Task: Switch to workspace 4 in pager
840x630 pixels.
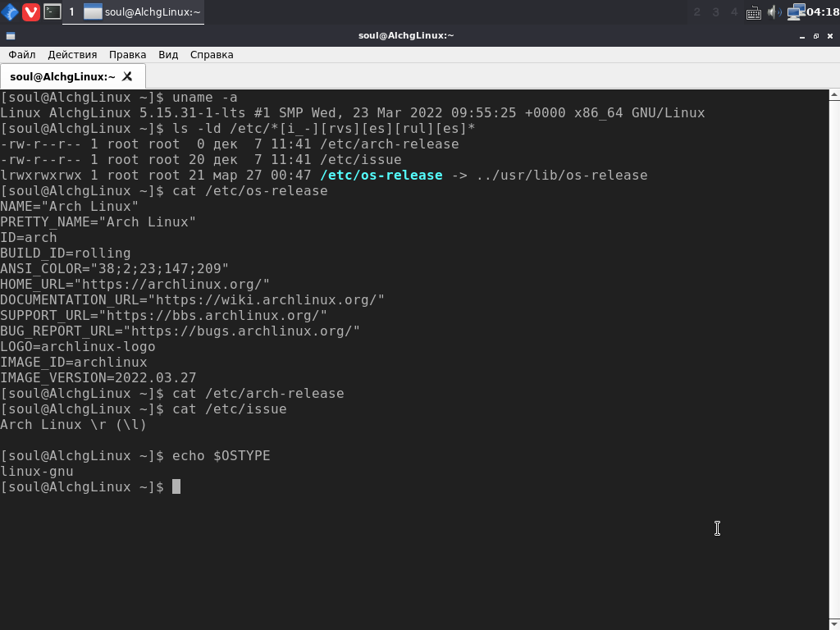Action: tap(734, 11)
